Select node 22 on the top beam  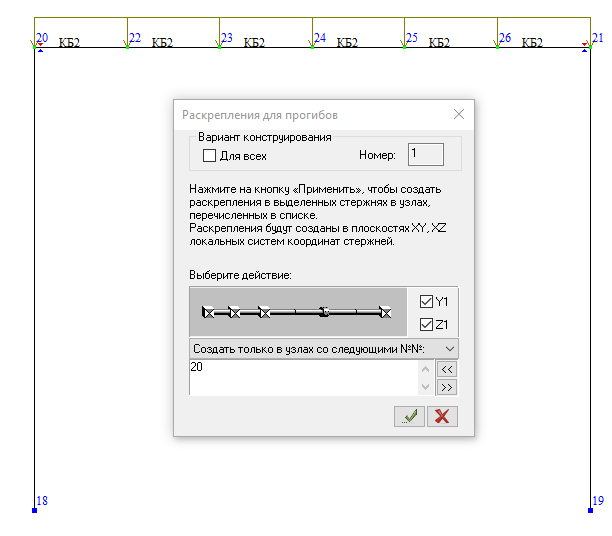click(128, 47)
